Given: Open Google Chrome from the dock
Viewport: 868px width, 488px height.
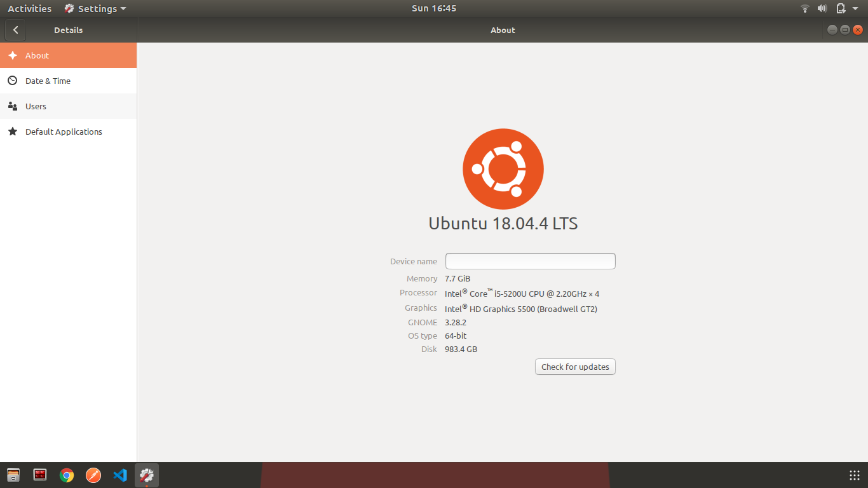Looking at the screenshot, I should (x=66, y=475).
